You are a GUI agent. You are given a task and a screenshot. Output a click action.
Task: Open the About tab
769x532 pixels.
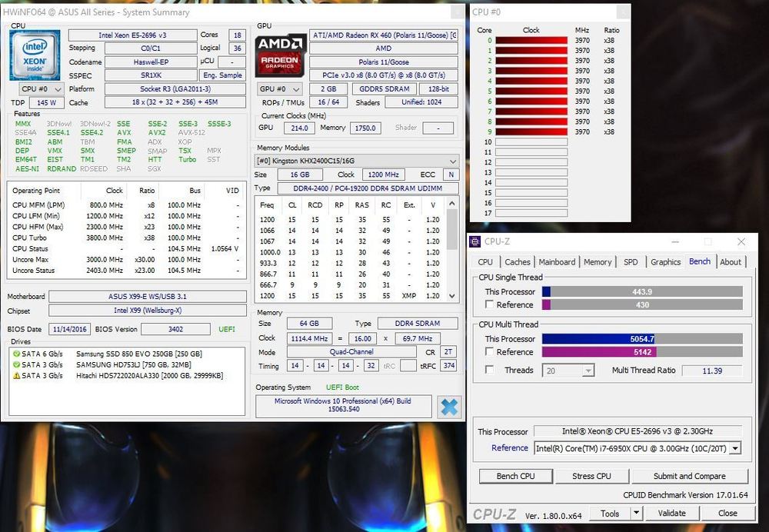(731, 262)
